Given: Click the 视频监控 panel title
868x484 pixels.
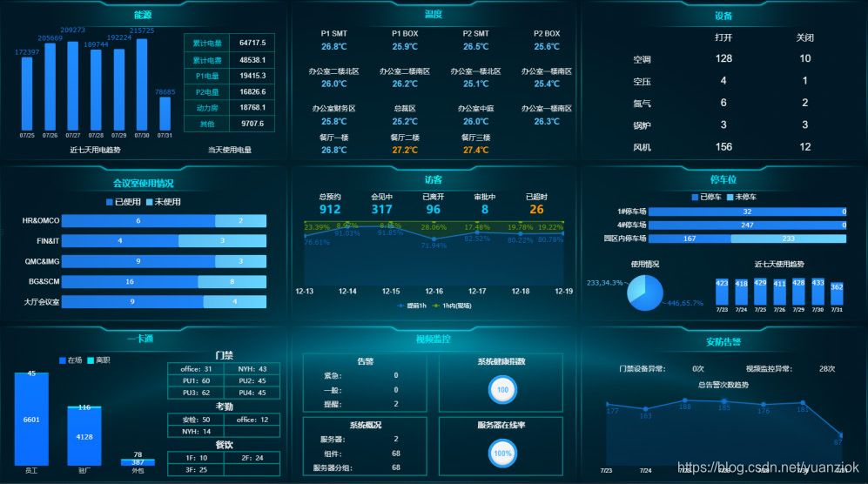Looking at the screenshot, I should (434, 339).
